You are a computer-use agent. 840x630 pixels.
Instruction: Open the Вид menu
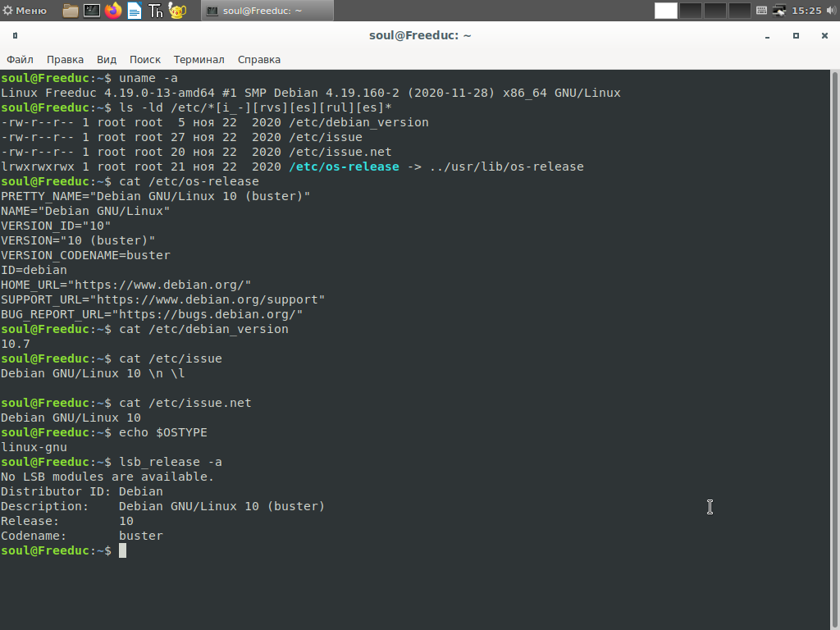[x=107, y=59]
